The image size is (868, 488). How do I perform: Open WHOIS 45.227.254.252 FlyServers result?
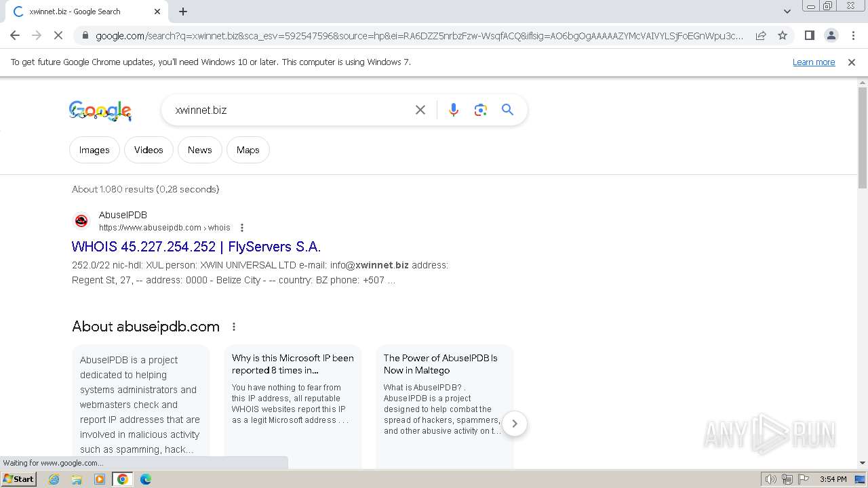(196, 247)
